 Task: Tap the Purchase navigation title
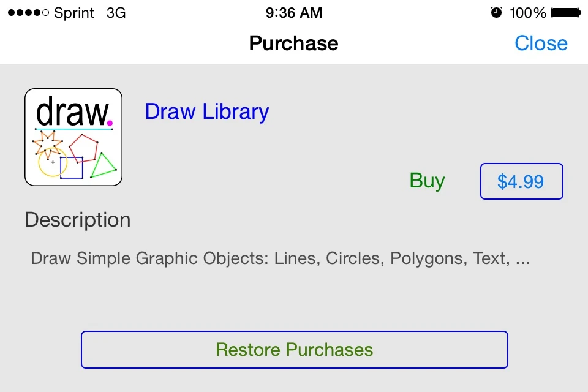293,43
